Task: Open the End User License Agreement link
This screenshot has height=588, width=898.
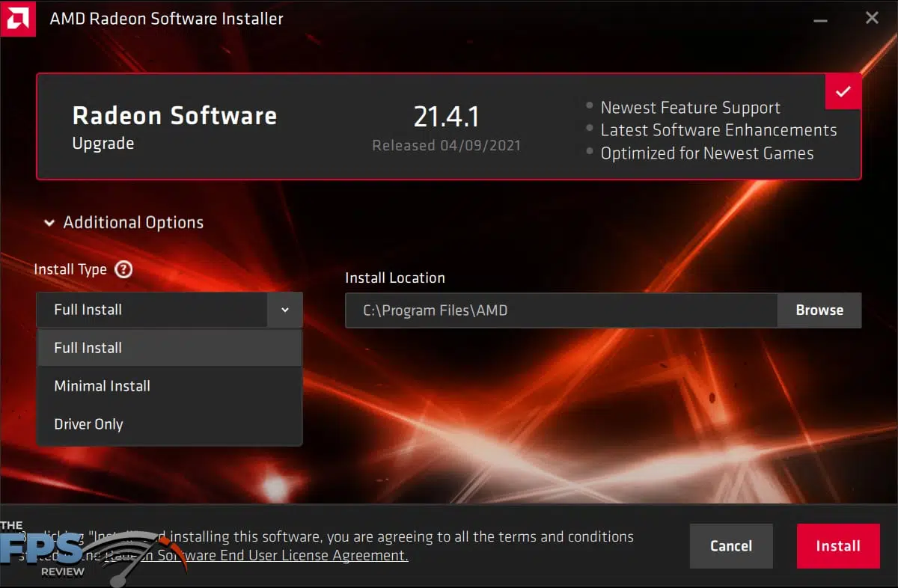Action: coord(257,555)
